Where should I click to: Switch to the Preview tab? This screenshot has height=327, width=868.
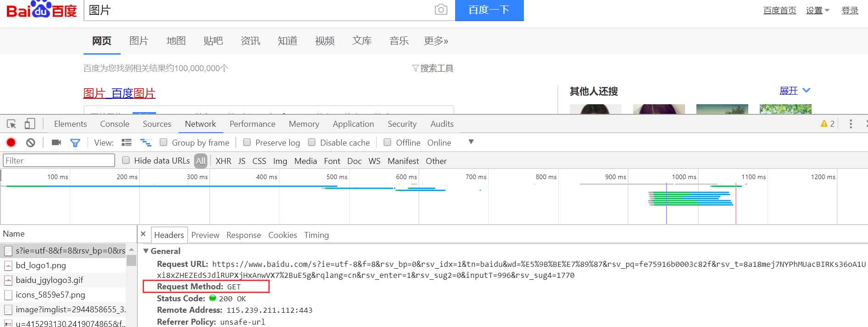pos(205,235)
